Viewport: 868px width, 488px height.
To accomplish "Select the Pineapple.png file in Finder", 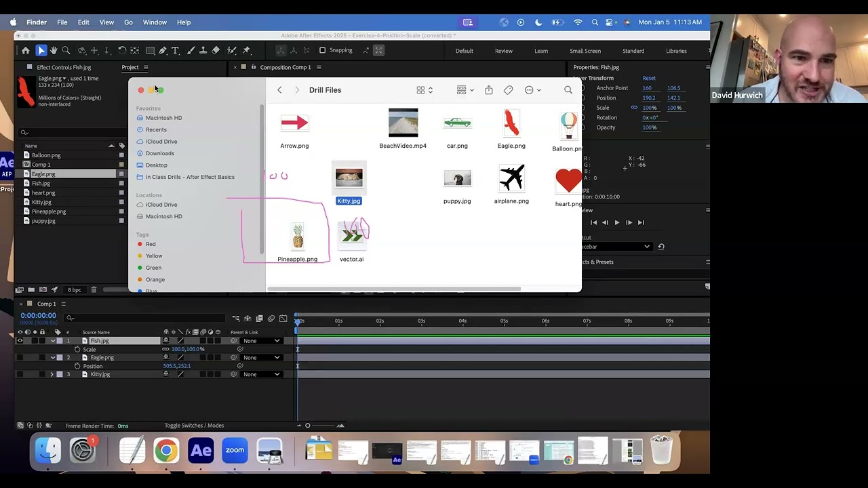I will [x=297, y=243].
